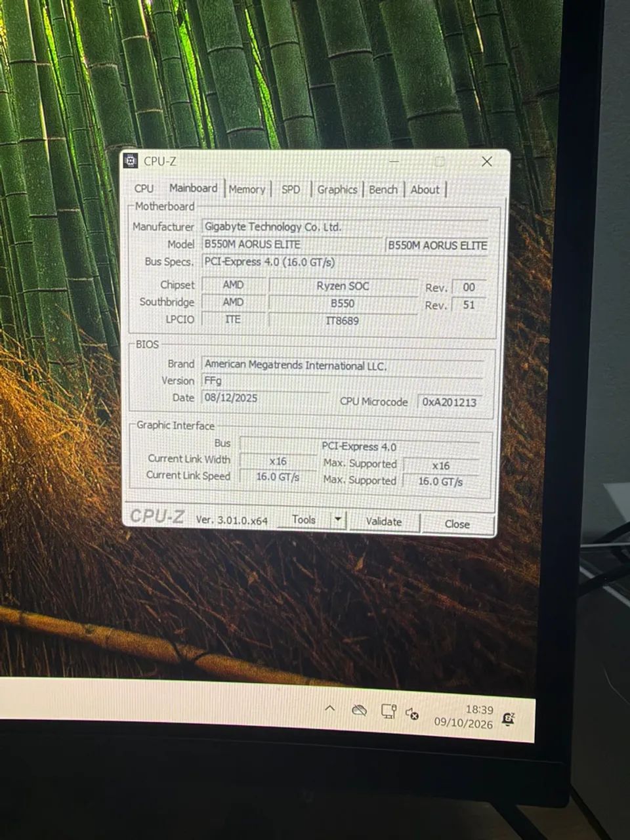Click the Graphic Interface Bus 'PCI-Express 4.0' field

tap(359, 446)
